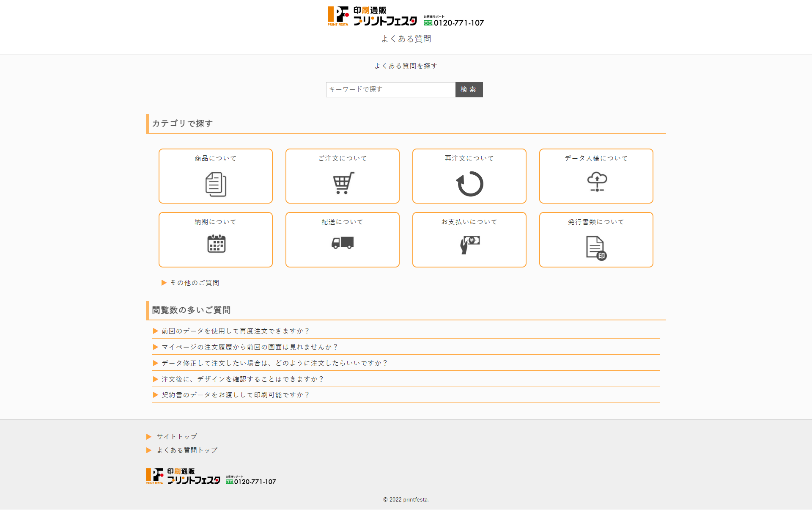Click the money-in-hand icon for お支払いについて
Viewport: 812px width, 510px height.
pos(469,244)
